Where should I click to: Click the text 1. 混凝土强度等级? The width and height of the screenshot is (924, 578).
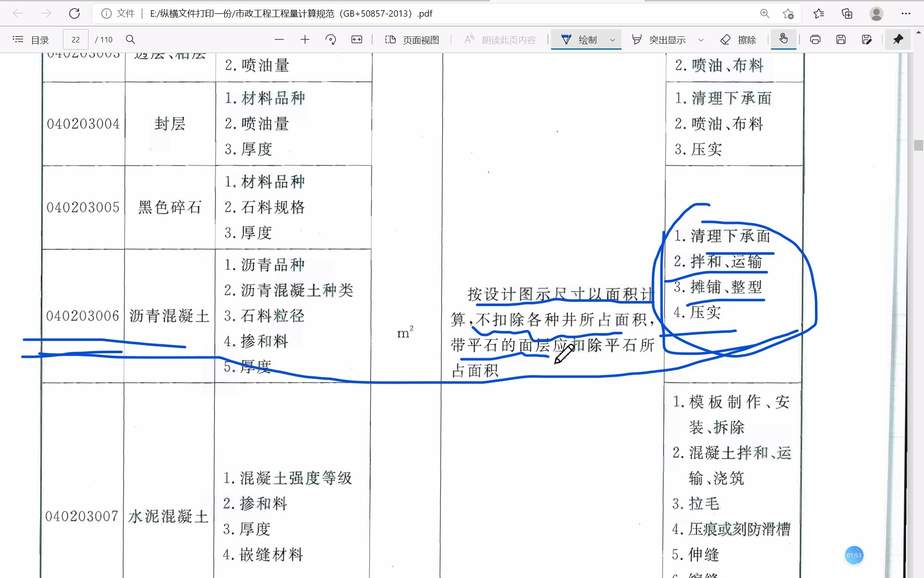pos(287,478)
